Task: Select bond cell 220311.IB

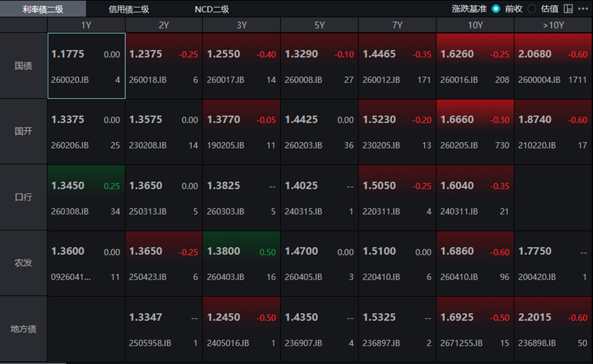Action: (x=397, y=197)
